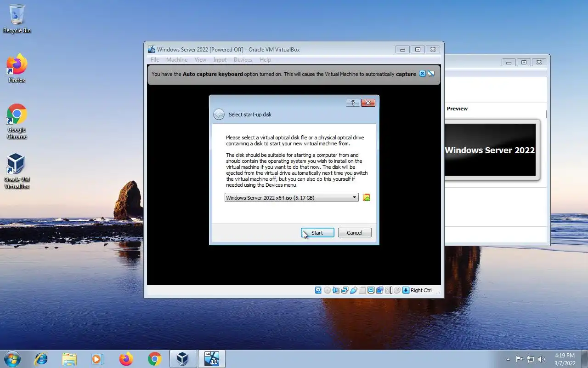Browse for disk file with folder icon

click(x=366, y=197)
